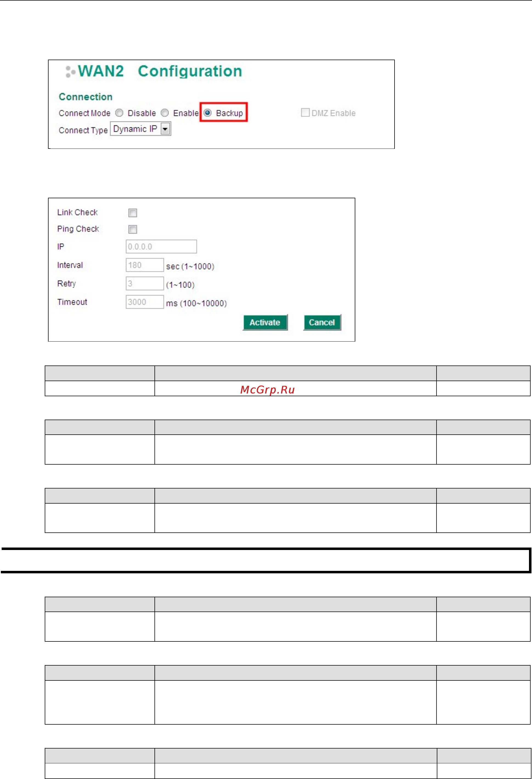This screenshot has height=779, width=532.
Task: Toggle the DMZ Enable checkbox
Action: pos(305,112)
